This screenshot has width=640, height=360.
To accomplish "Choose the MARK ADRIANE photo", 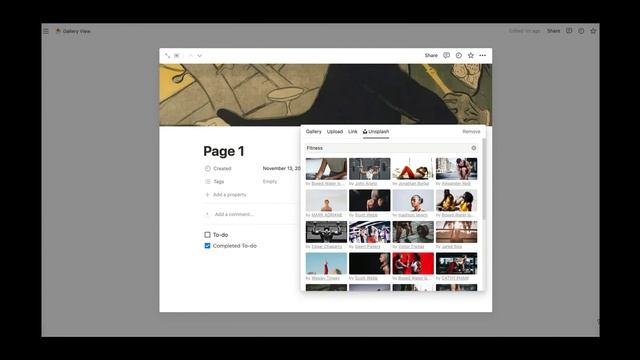I will pos(326,200).
